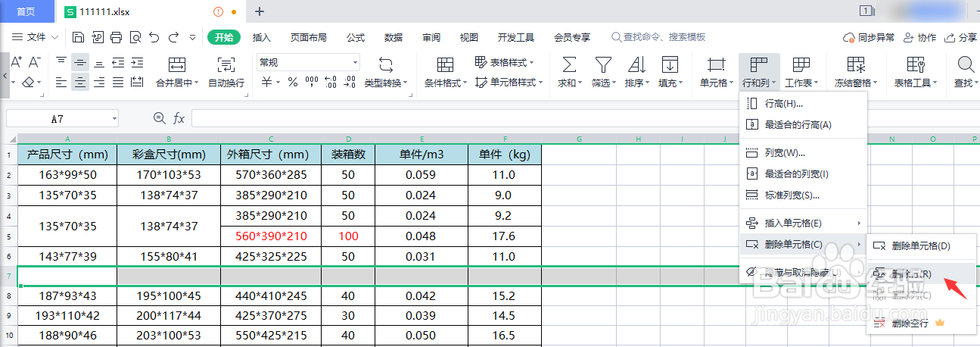Align text right
The height and width of the screenshot is (347, 980).
coord(98,83)
